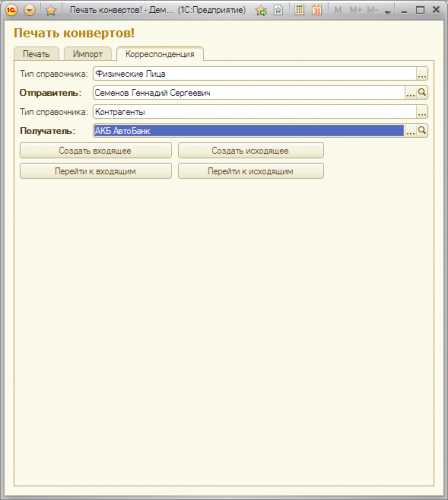Click the M- memory subtract button

373,10
